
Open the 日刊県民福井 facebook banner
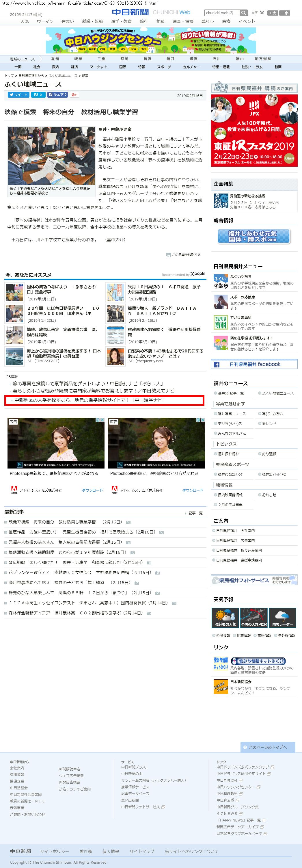[x=254, y=364]
